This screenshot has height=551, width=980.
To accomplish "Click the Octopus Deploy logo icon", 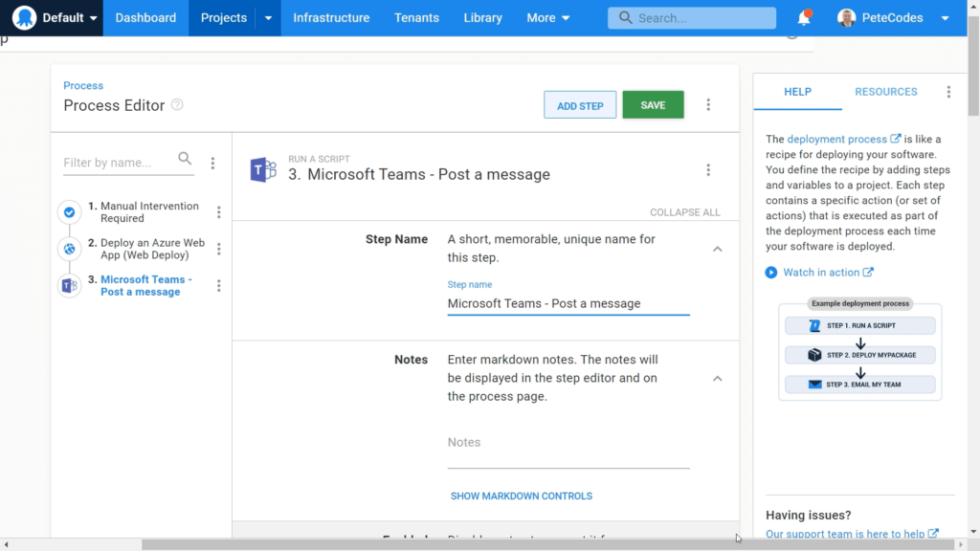I will pyautogui.click(x=24, y=17).
